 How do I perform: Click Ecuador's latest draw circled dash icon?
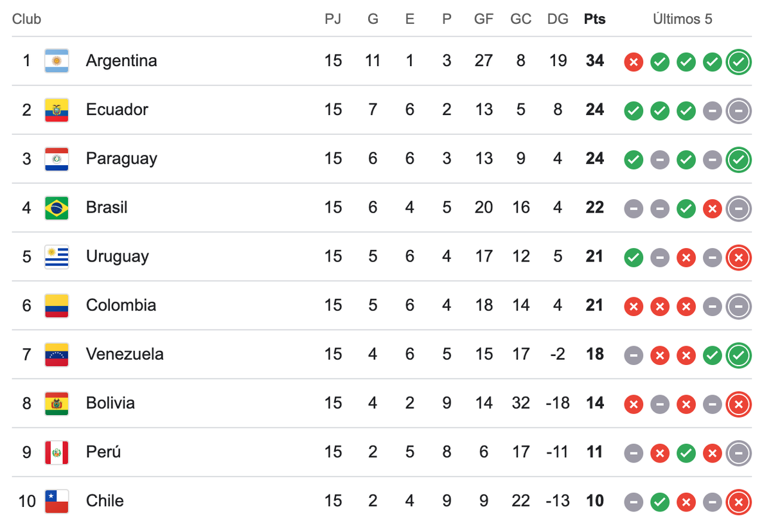coord(739,111)
